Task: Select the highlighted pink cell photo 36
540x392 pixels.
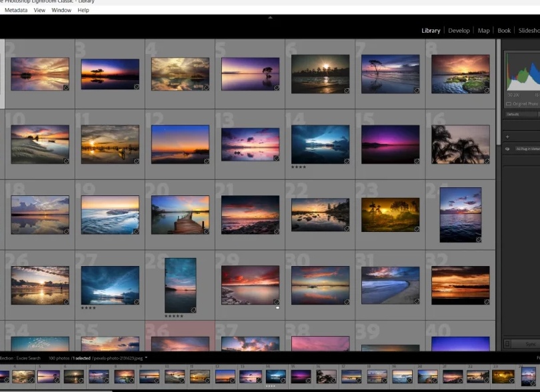Action: 180,336
